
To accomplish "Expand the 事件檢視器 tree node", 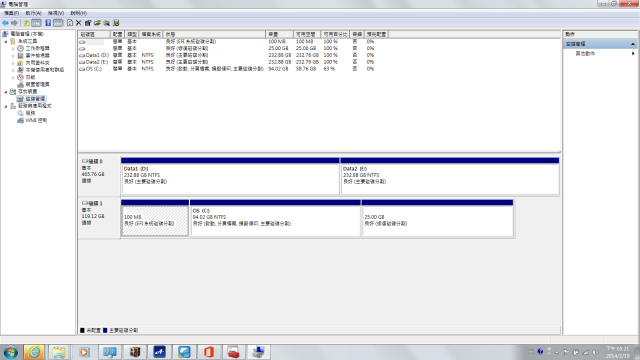I will 13,56.
